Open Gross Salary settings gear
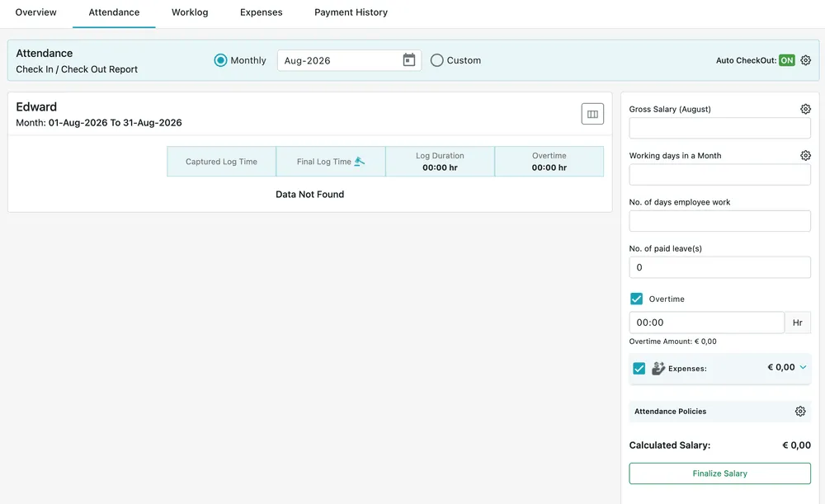This screenshot has width=825, height=504. pos(805,109)
